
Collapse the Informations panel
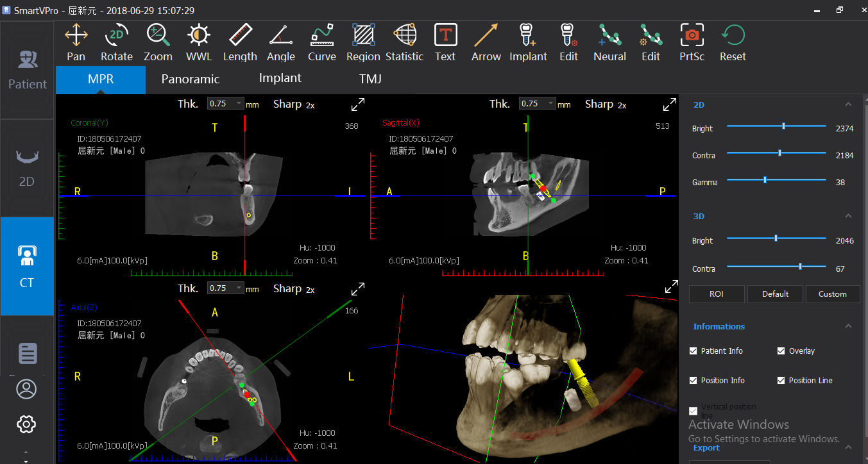(848, 326)
